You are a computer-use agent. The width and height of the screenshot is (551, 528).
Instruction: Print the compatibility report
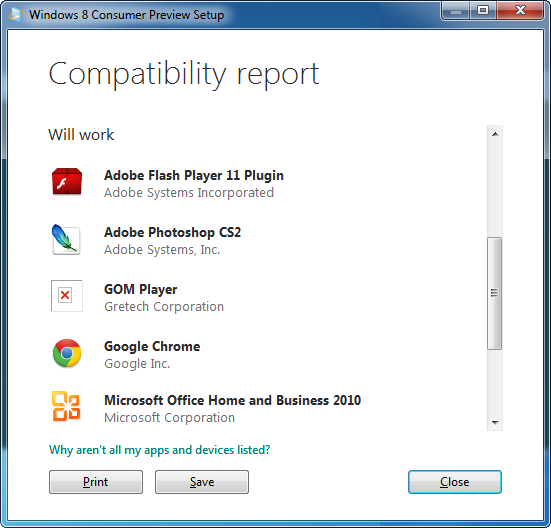pos(96,482)
